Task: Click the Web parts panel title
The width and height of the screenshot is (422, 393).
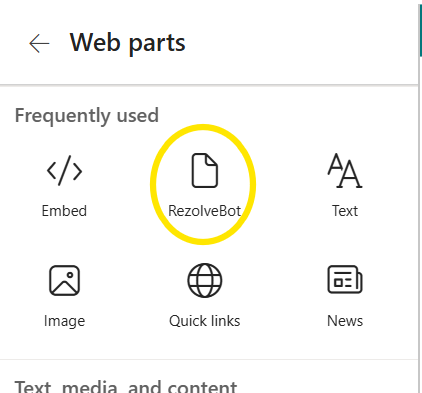Action: (127, 43)
